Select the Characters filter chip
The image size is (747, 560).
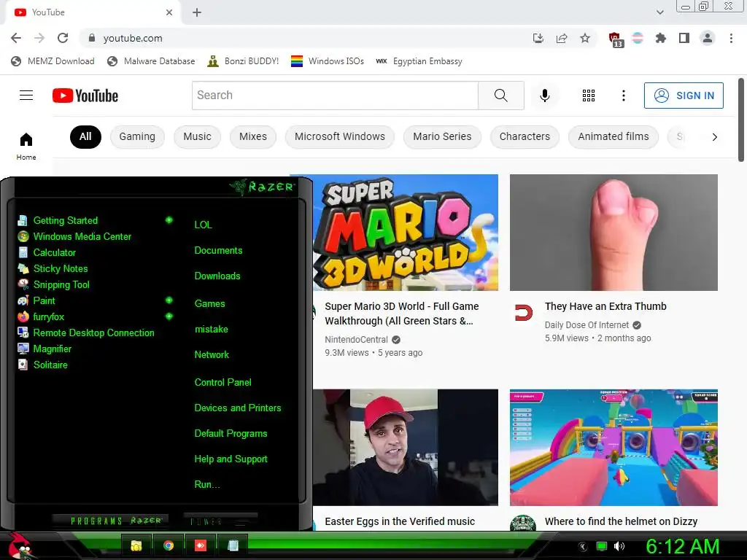tap(525, 136)
